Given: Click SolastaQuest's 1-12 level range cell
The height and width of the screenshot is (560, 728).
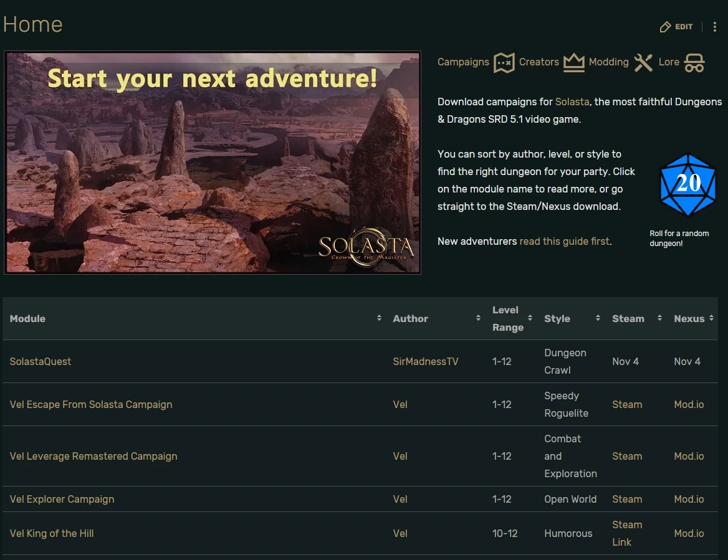Looking at the screenshot, I should click(501, 361).
